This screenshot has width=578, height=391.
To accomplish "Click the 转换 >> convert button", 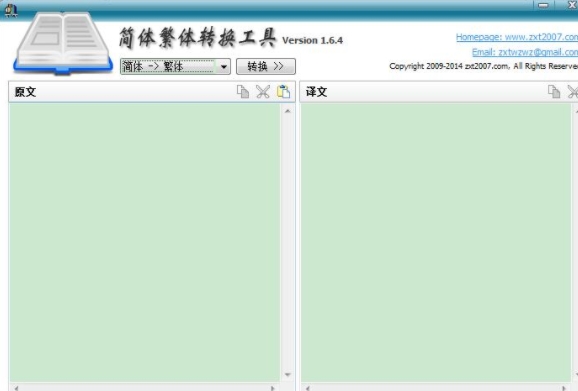I will point(265,66).
